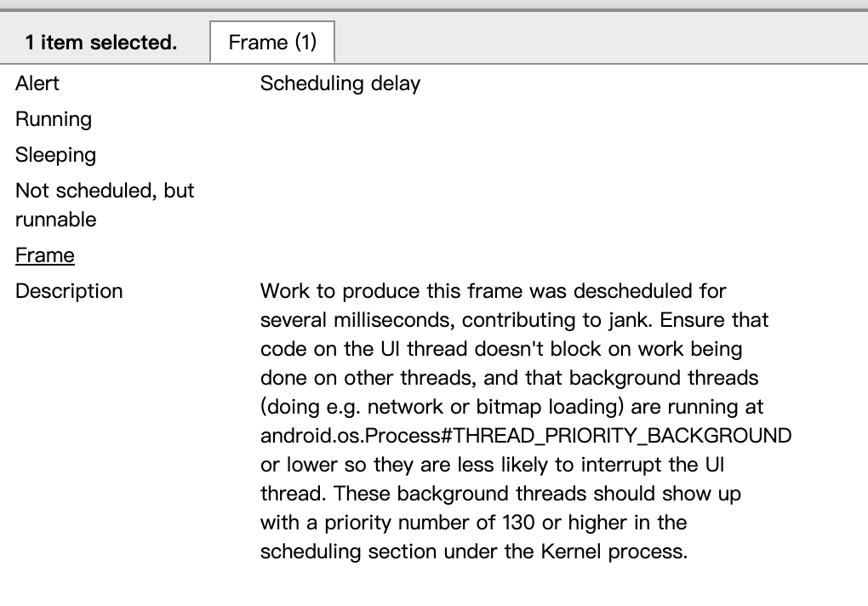
Task: Click the 'Scheduling delay' alert value
Action: [340, 83]
